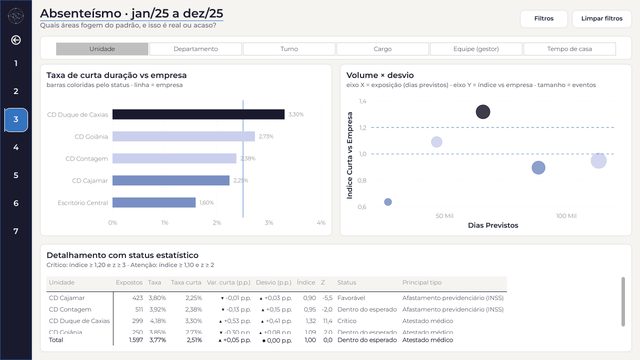Sort table by Status column header
The width and height of the screenshot is (640, 360).
click(x=347, y=282)
